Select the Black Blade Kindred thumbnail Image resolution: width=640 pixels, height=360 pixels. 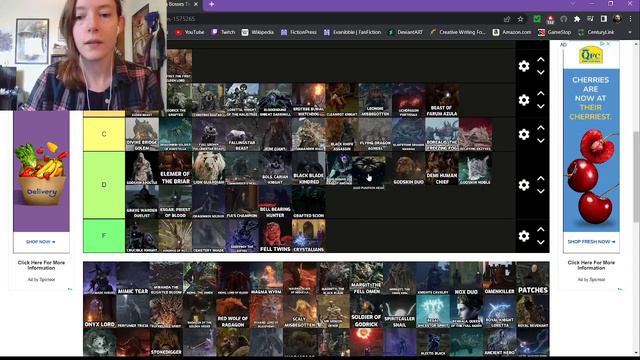pyautogui.click(x=309, y=168)
